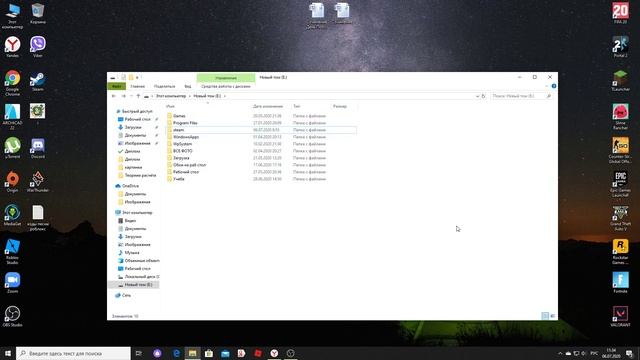640x360 pixels.
Task: Open recent locations dropdown arrow
Action: pyautogui.click(x=131, y=96)
